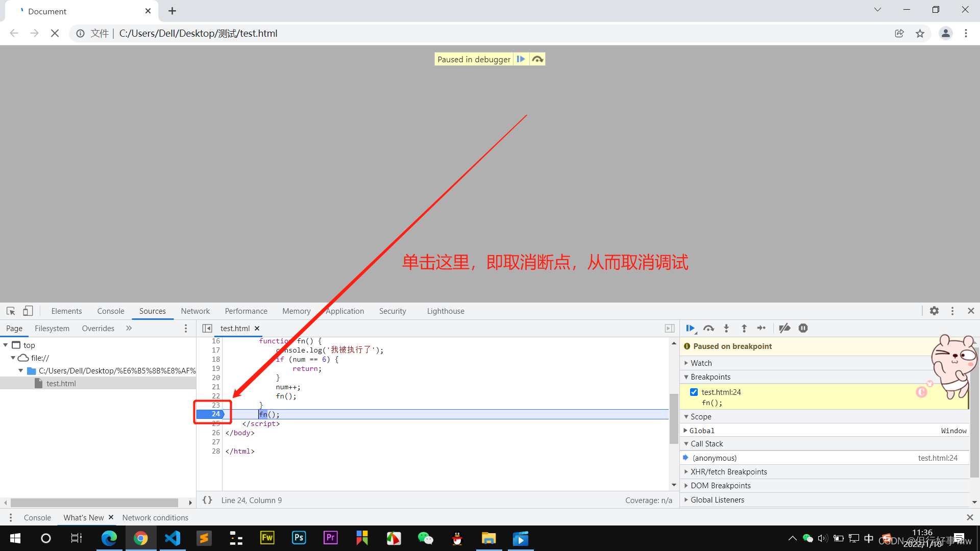Open Microsoft Edge from taskbar
The height and width of the screenshot is (551, 980).
click(x=109, y=538)
